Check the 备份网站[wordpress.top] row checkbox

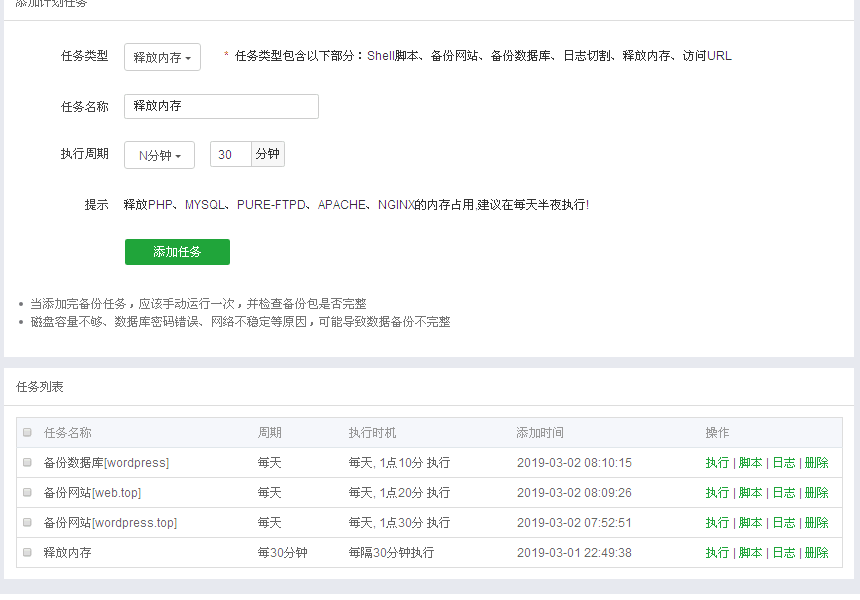click(x=28, y=522)
